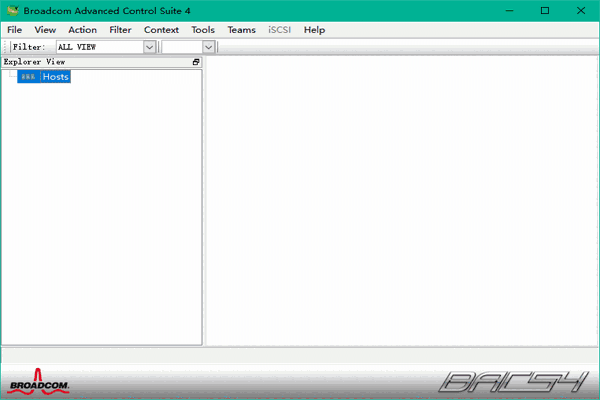The image size is (600, 400).
Task: Open the Action menu
Action: coord(82,30)
